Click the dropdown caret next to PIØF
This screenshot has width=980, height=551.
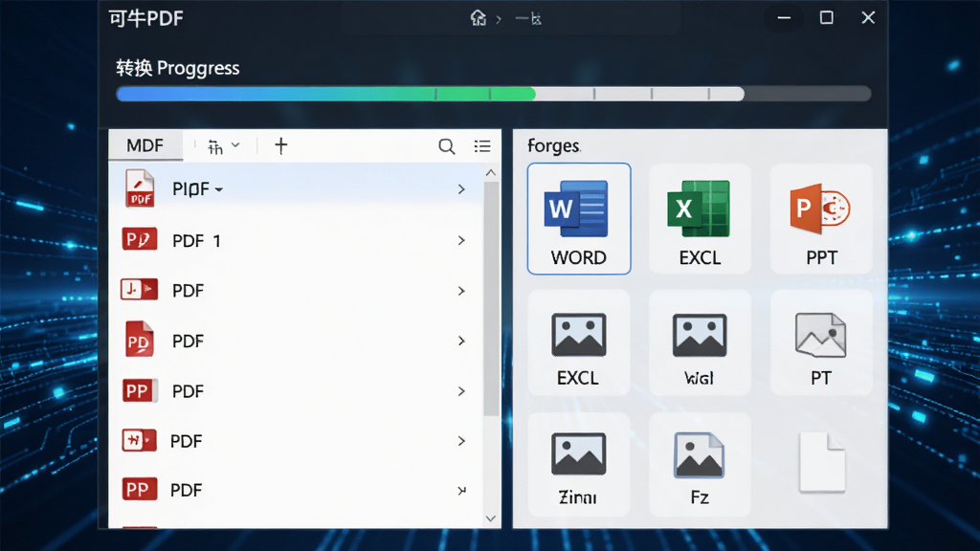(219, 189)
